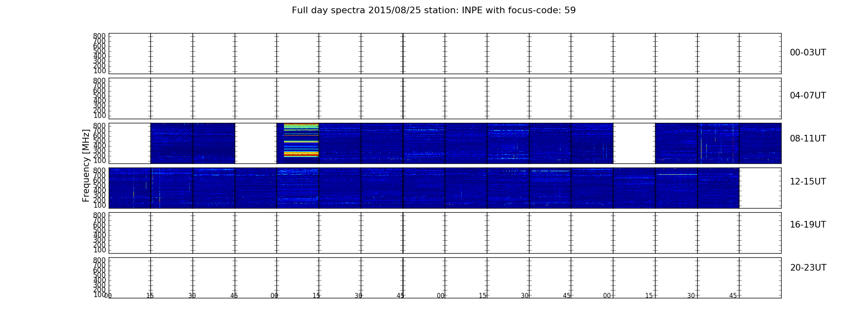Select the "12-15UT" row label
Screen dimensions: 868x331
[808, 182]
